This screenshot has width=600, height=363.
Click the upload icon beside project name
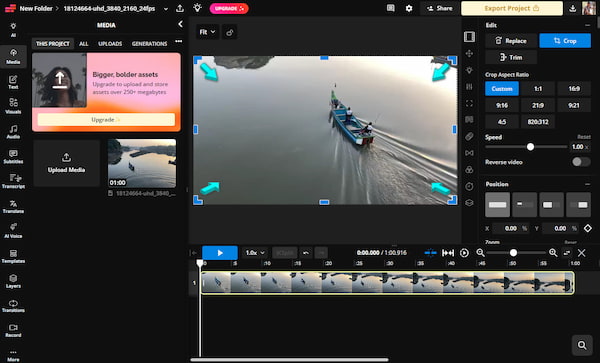179,8
